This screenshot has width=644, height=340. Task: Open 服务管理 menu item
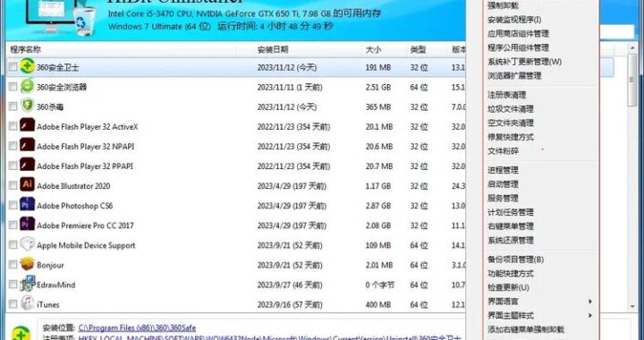tap(503, 198)
